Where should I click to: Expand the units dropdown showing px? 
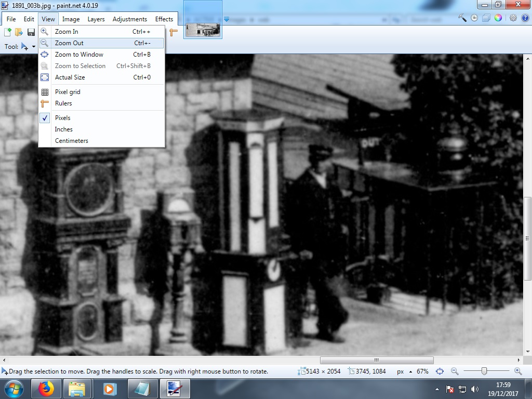405,371
